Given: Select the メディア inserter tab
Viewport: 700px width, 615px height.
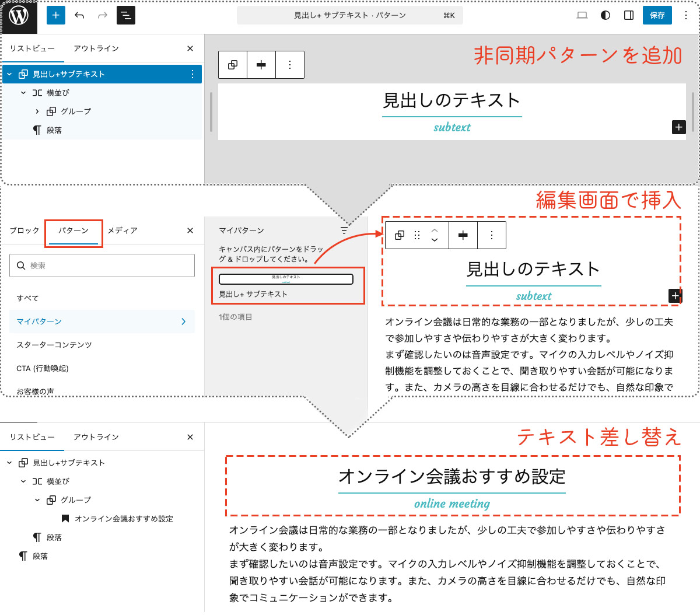Looking at the screenshot, I should pyautogui.click(x=123, y=230).
